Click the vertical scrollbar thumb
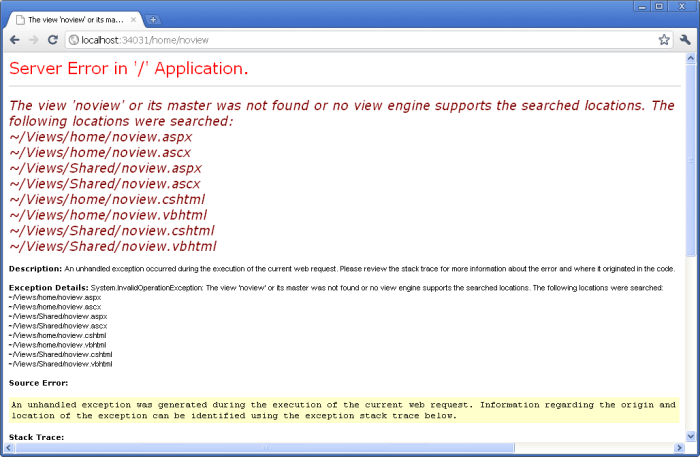The width and height of the screenshot is (700, 457). coord(692,160)
